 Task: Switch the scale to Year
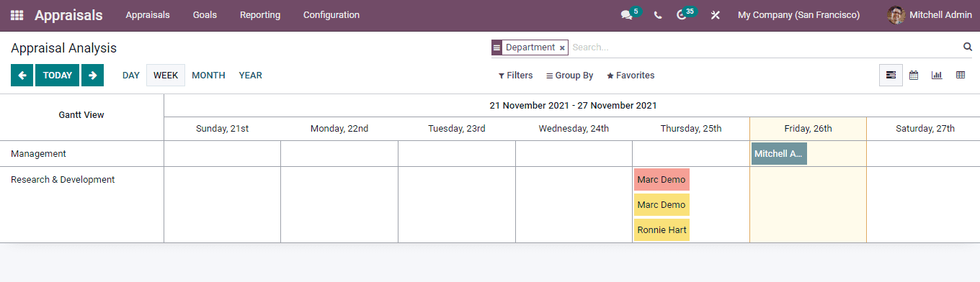tap(251, 75)
